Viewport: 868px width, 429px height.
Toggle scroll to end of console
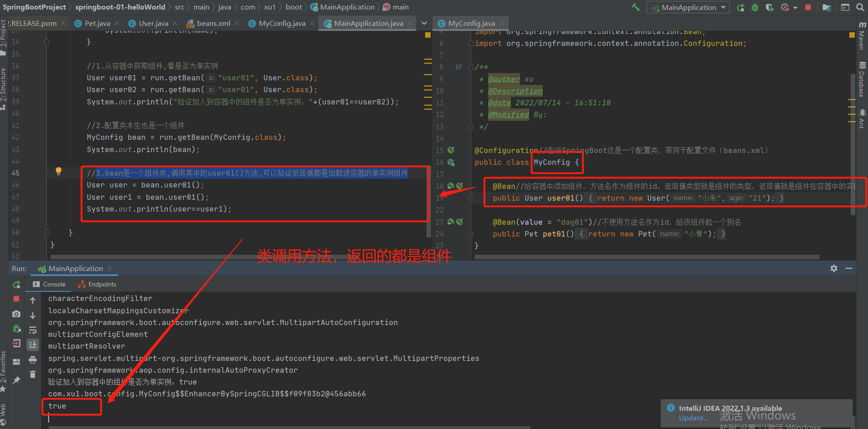point(33,345)
